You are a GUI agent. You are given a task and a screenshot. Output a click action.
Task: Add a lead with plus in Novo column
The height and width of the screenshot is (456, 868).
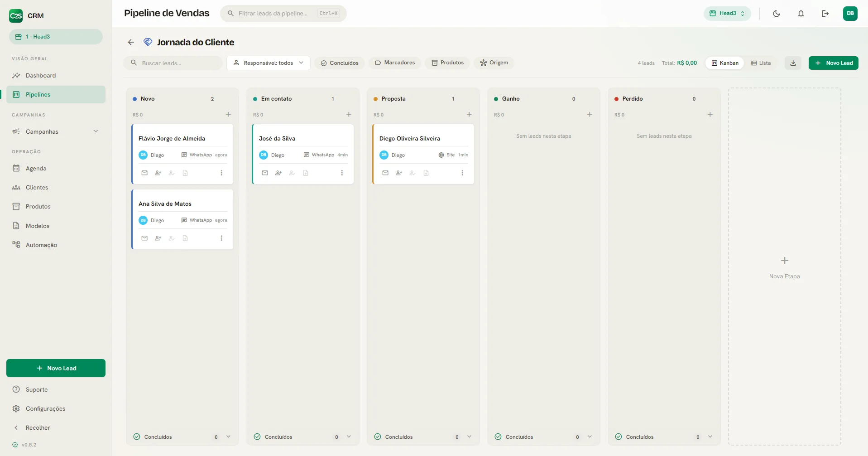coord(228,115)
